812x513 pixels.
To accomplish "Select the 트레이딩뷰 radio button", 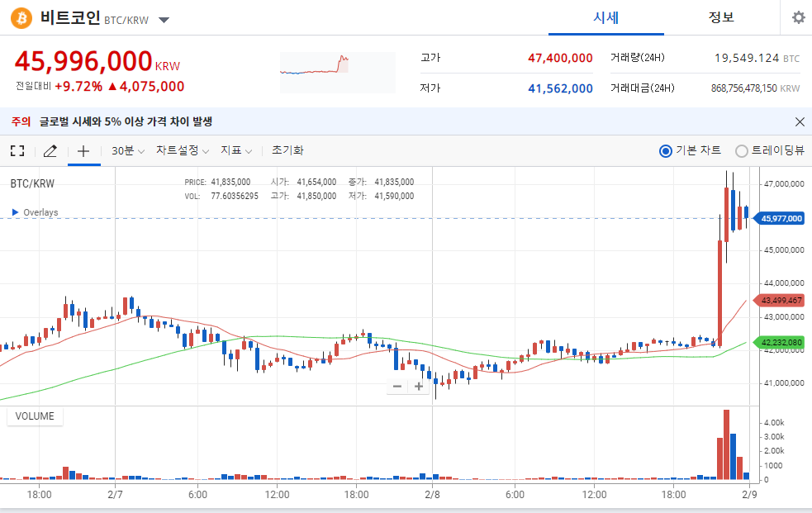I will [742, 150].
